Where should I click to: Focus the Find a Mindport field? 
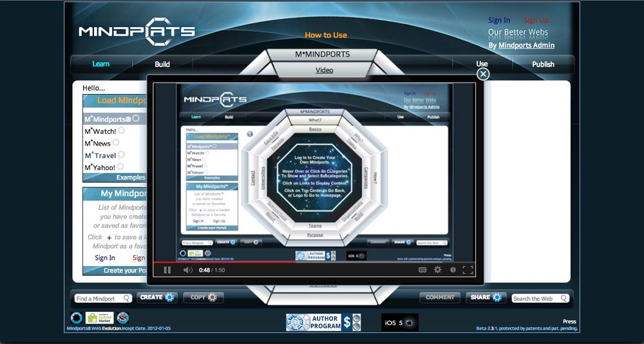click(x=103, y=298)
